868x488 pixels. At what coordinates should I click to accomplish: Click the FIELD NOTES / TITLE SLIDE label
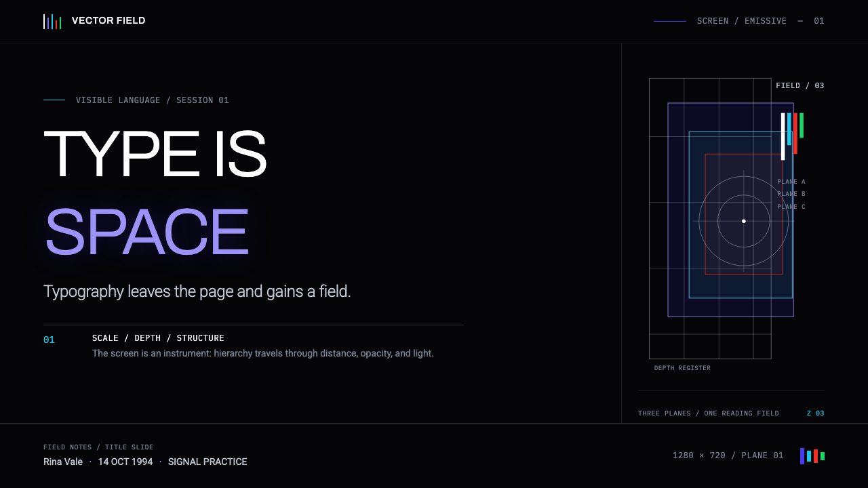98,447
